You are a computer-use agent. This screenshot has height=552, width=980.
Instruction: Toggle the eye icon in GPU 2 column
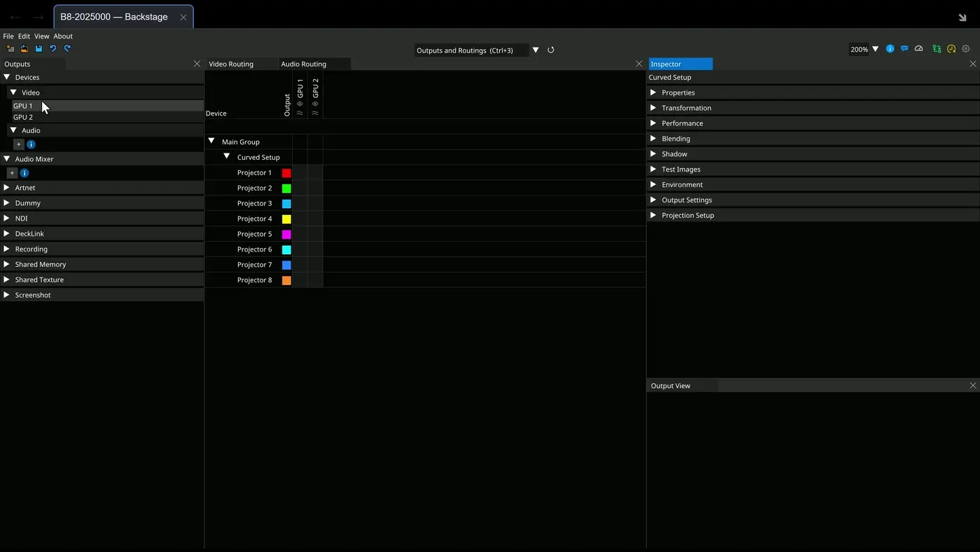click(x=315, y=104)
